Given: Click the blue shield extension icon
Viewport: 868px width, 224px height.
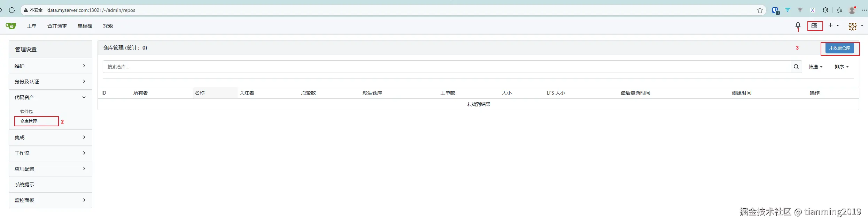Looking at the screenshot, I should 775,10.
